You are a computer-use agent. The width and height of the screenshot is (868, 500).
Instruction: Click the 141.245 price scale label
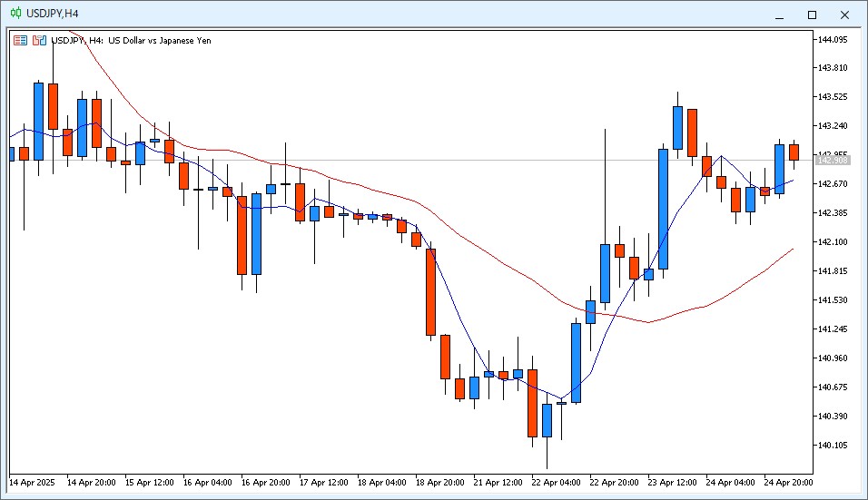pyautogui.click(x=833, y=329)
